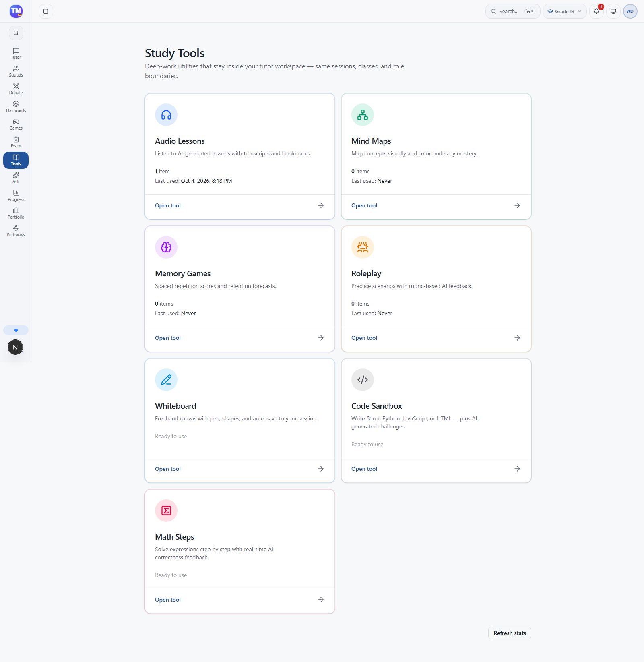The height and width of the screenshot is (662, 644).
Task: Click the Refresh stats button
Action: tap(510, 633)
